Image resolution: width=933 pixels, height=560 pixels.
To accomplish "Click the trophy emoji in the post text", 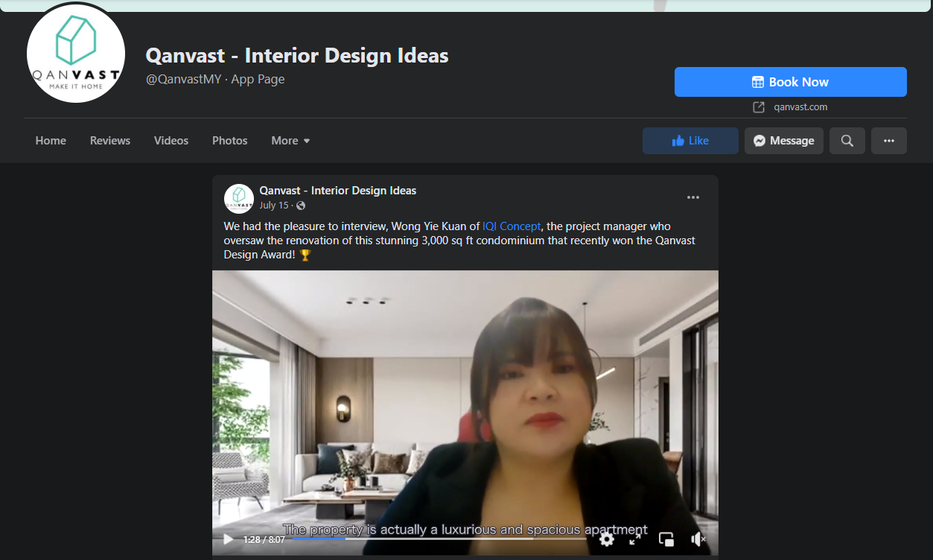I will [305, 255].
